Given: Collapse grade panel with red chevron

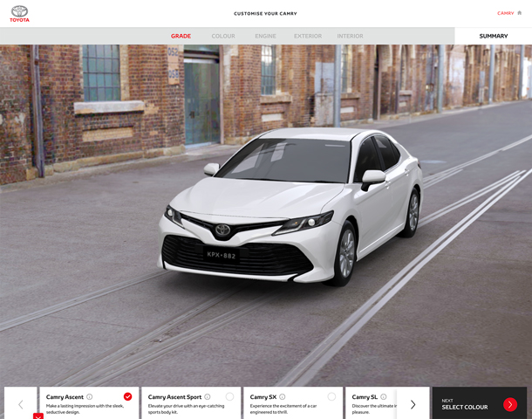Looking at the screenshot, I should pyautogui.click(x=38, y=416).
